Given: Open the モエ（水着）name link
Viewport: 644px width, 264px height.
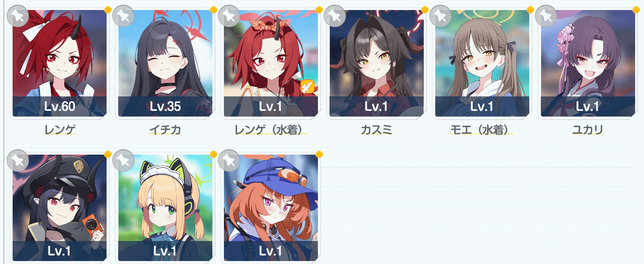Looking at the screenshot, I should [x=482, y=129].
